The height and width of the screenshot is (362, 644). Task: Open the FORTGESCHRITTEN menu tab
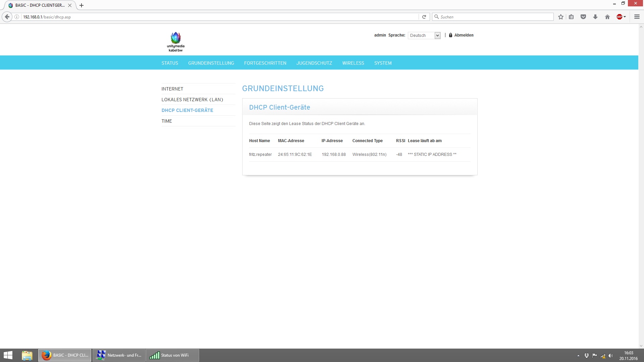265,63
